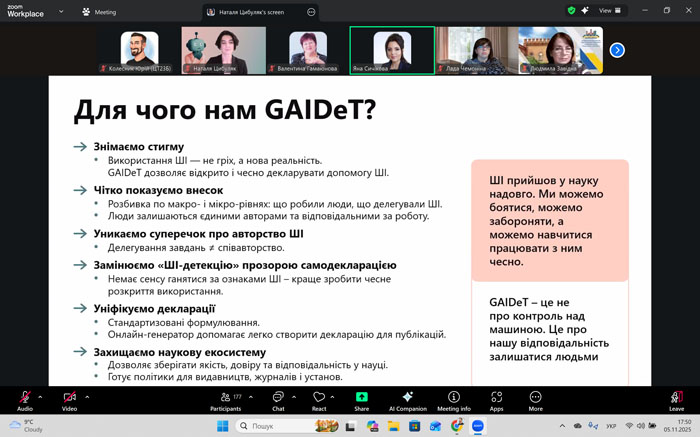The height and width of the screenshot is (437, 700).
Task: Click the Leave meeting button
Action: point(676,398)
